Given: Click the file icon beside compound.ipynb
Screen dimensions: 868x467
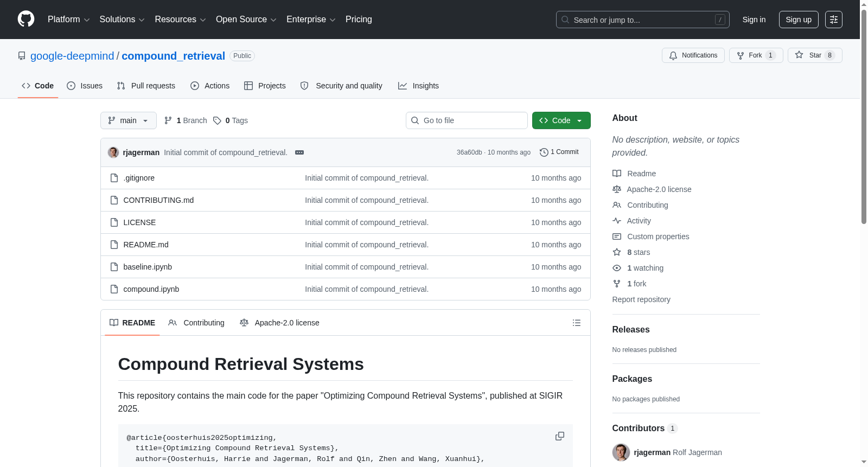Looking at the screenshot, I should pos(114,289).
